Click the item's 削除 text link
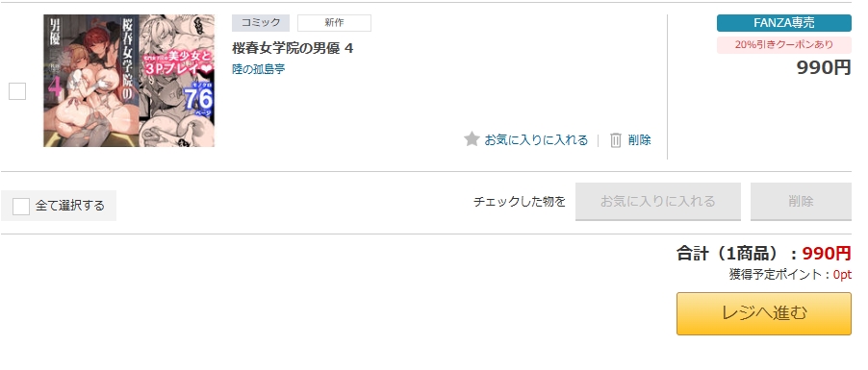 pyautogui.click(x=639, y=140)
